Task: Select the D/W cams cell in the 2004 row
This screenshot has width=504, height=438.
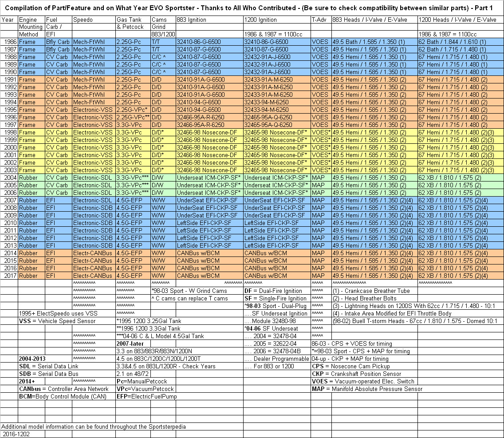Action: click(x=157, y=178)
